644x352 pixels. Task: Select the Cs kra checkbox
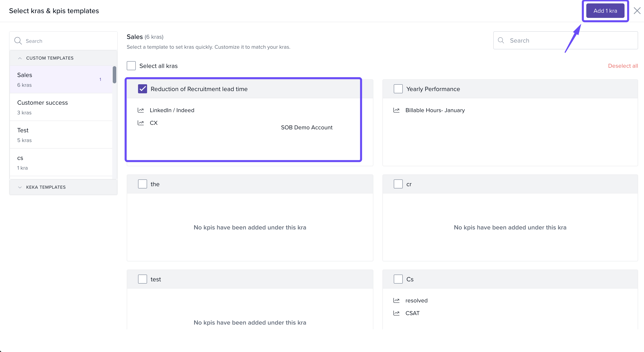tap(398, 279)
